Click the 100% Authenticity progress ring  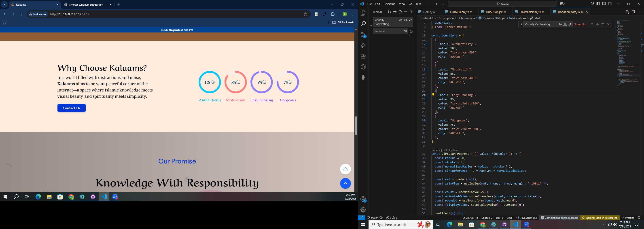[x=210, y=82]
